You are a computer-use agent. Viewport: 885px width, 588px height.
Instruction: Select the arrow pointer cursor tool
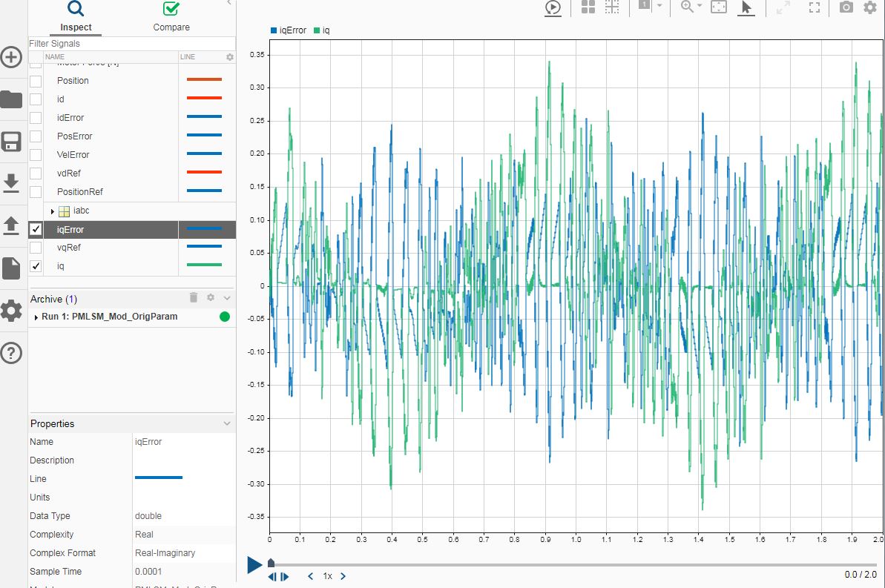point(746,7)
